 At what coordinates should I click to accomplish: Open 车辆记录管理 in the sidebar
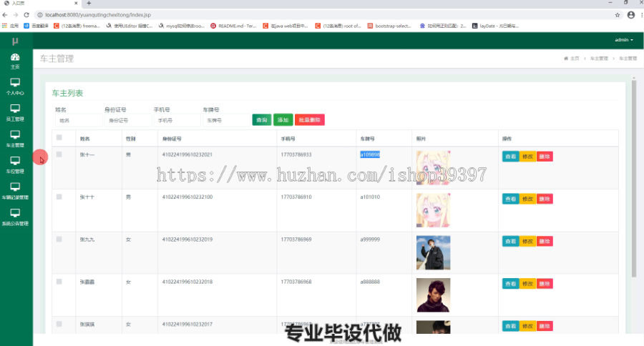(15, 192)
